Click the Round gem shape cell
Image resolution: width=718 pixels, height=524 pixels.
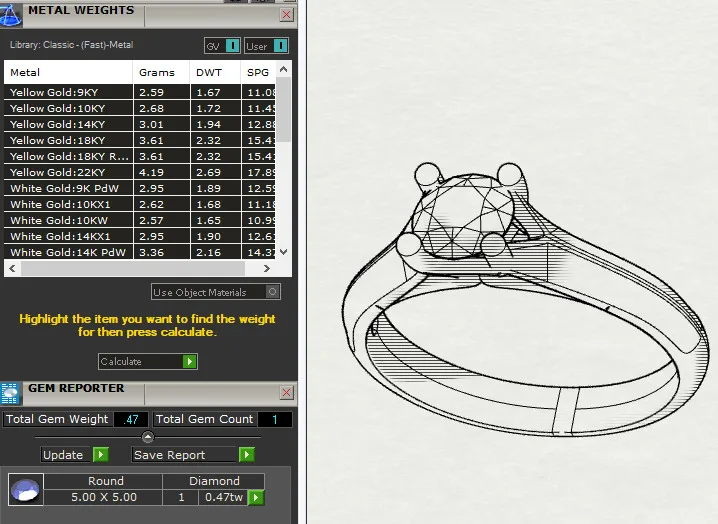click(x=103, y=481)
